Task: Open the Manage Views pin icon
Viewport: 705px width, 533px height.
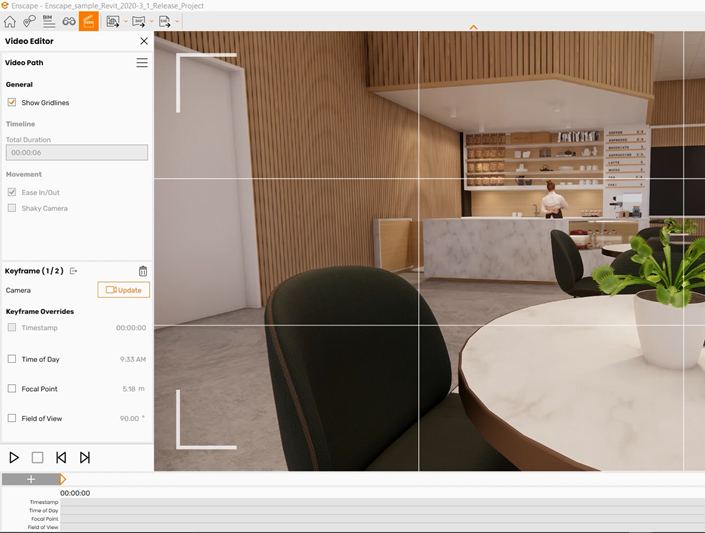Action: click(x=29, y=21)
